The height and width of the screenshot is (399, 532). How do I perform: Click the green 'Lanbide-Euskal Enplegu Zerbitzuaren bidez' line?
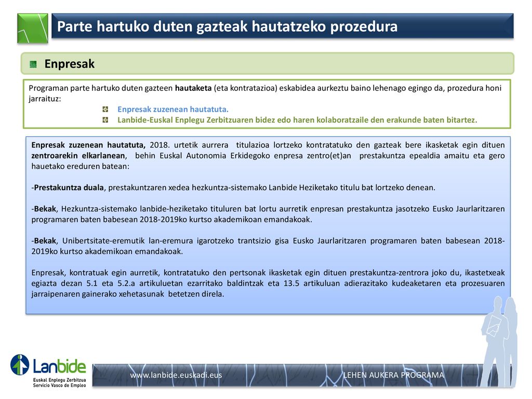pyautogui.click(x=297, y=120)
